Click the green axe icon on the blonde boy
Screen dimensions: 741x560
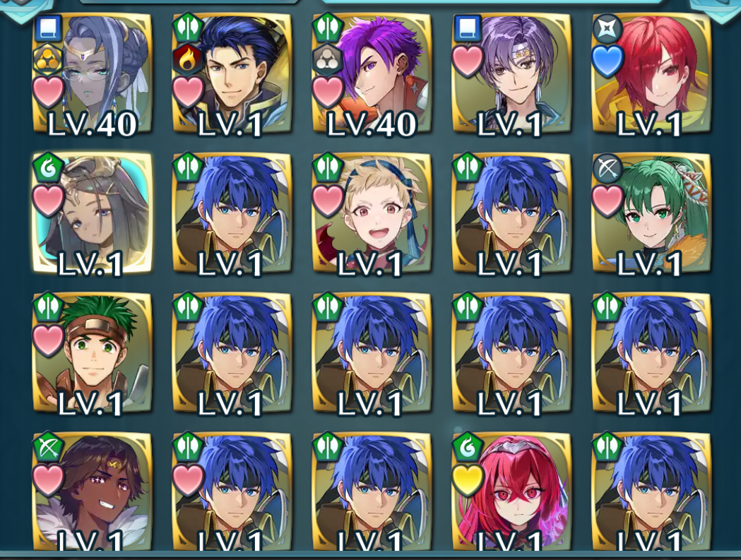(328, 167)
